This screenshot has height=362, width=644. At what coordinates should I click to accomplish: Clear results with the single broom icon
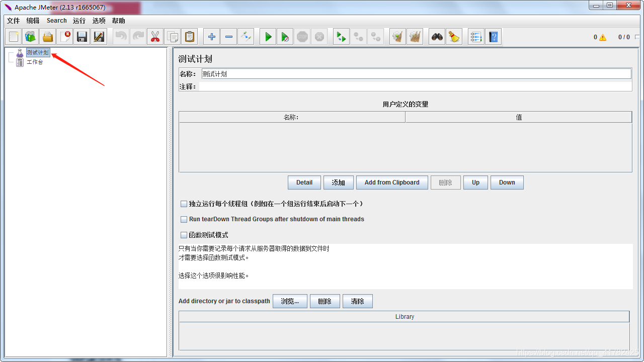[398, 37]
